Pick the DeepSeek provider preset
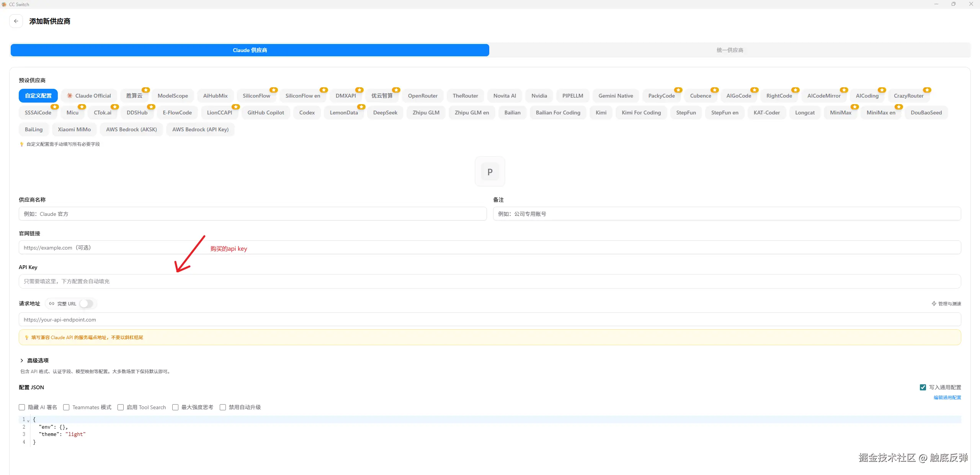This screenshot has height=475, width=980. [x=385, y=113]
